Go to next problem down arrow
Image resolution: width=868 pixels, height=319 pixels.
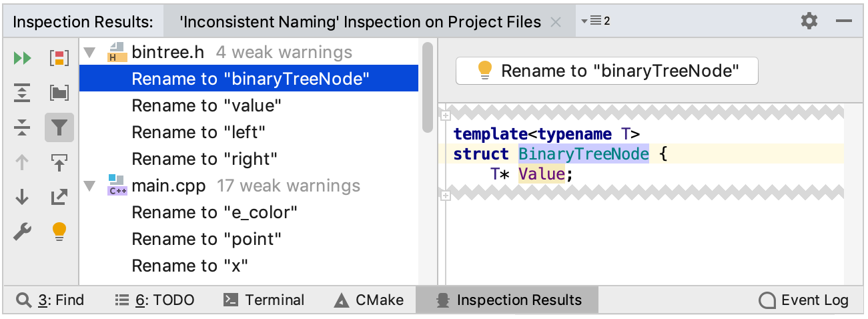click(23, 197)
